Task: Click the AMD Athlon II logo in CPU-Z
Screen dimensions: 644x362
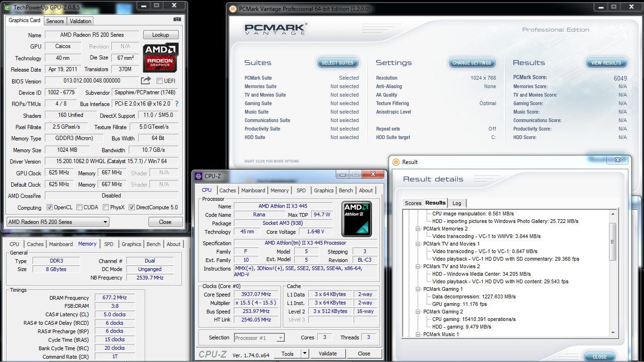Action: [357, 219]
